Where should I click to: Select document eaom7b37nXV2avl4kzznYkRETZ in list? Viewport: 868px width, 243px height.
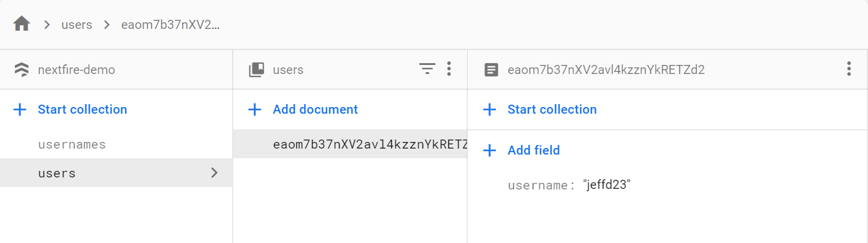[369, 144]
